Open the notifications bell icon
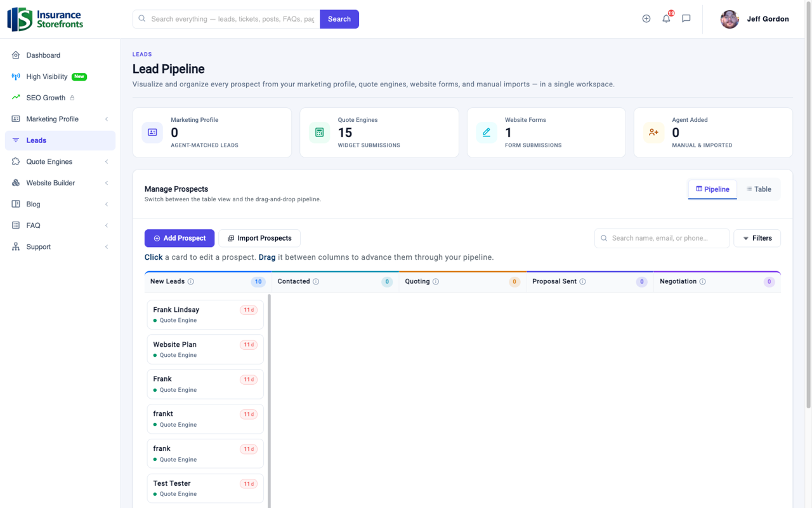Screen dimensions: 812x508 coord(666,19)
